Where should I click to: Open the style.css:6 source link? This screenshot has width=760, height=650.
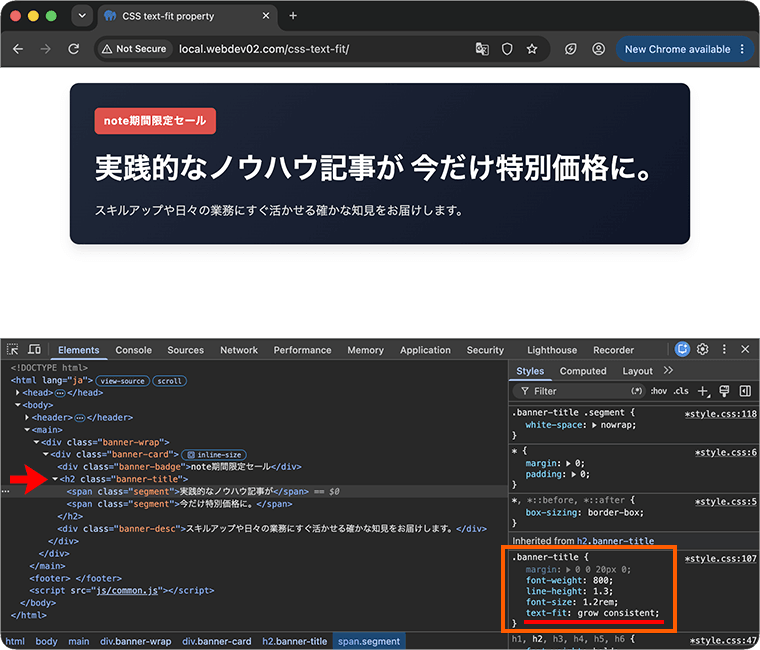(726, 452)
